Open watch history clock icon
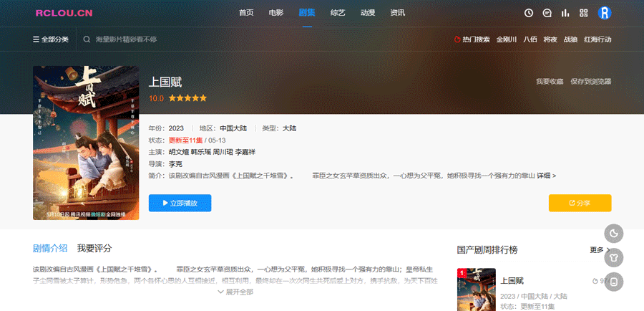Viewport: 644px width, 311px height. click(529, 13)
